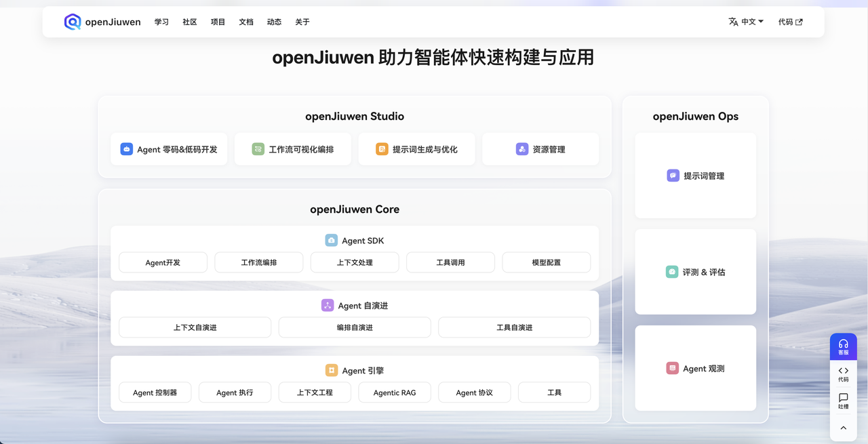This screenshot has width=868, height=444.
Task: Click the 提示词生成与优化 icon
Action: click(381, 148)
